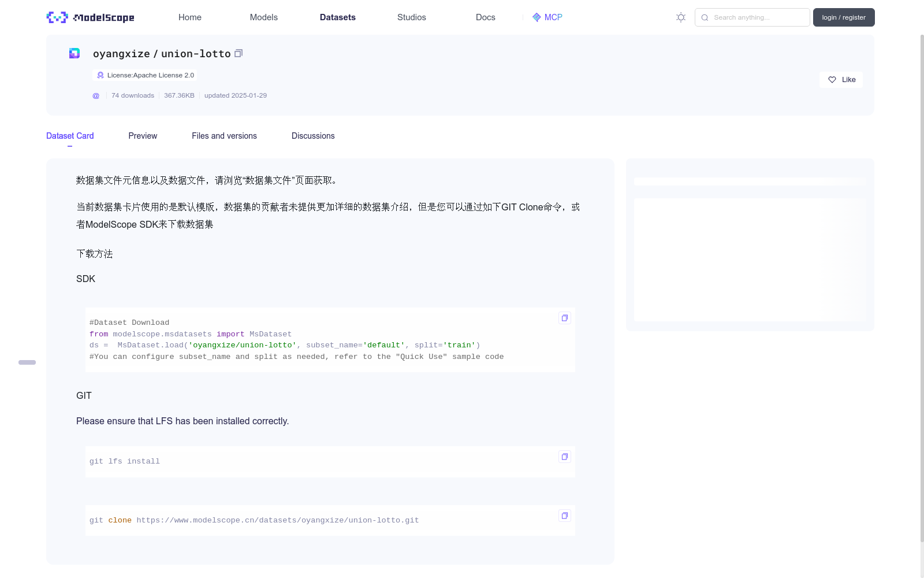Image resolution: width=924 pixels, height=578 pixels.
Task: Click the page vertical scrollbar
Action: point(922,289)
